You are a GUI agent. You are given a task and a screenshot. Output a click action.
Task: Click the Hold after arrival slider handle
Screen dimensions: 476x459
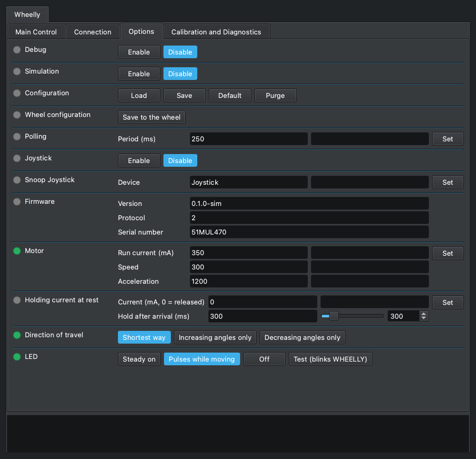click(x=334, y=316)
